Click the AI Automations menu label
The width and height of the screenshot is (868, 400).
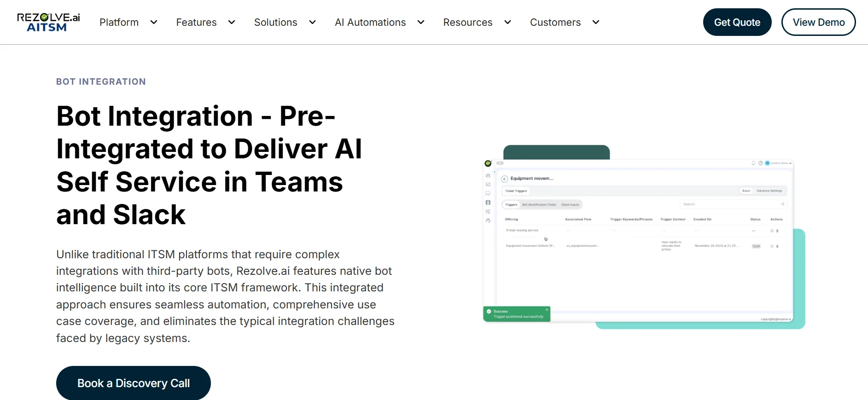click(x=370, y=22)
